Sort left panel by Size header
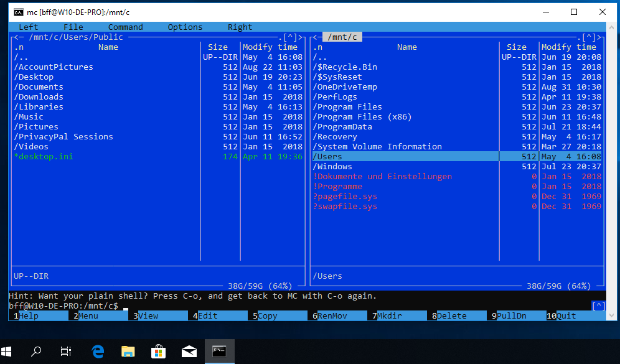Image resolution: width=620 pixels, height=364 pixels. (217, 47)
